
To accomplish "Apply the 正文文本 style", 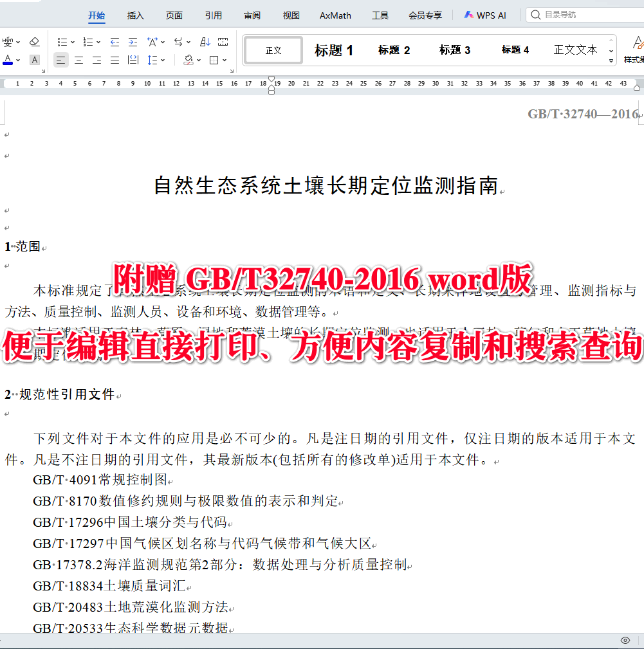I will click(x=575, y=50).
